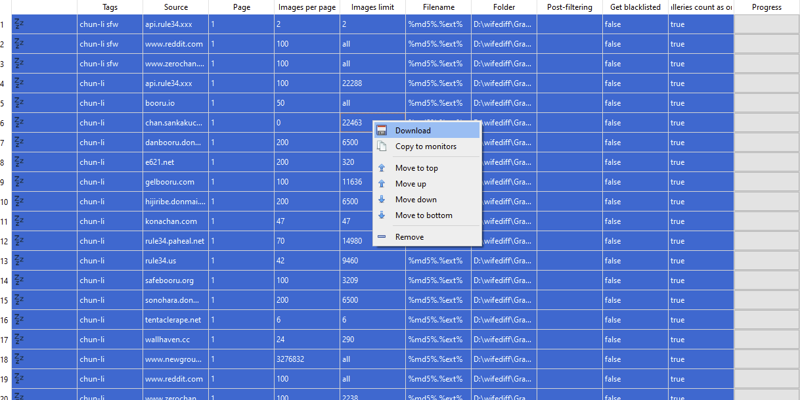Click images per page cell 3276832

pos(307,359)
